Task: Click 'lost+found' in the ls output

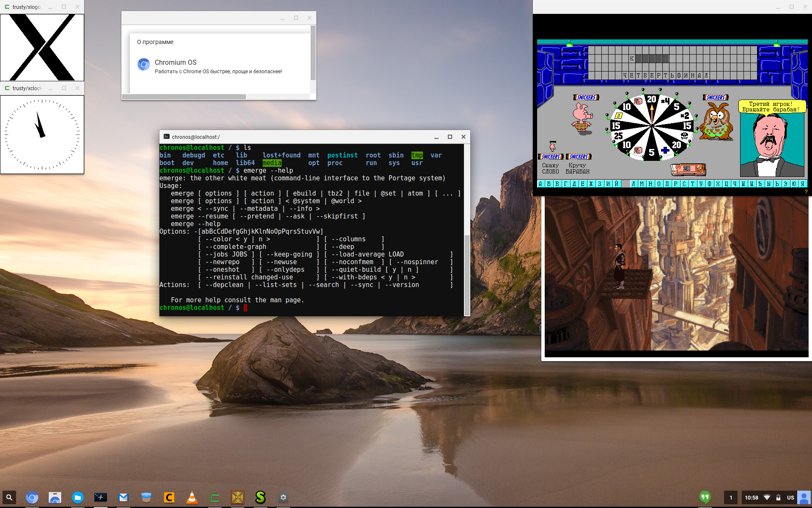Action: tap(281, 155)
